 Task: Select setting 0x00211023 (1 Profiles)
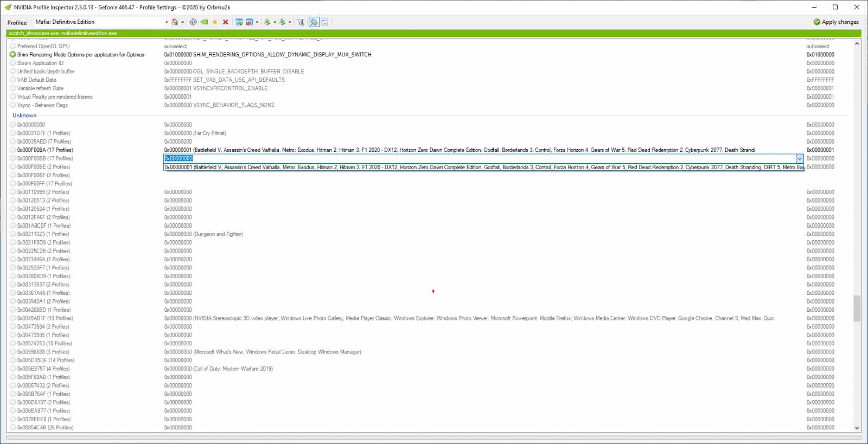[x=43, y=234]
